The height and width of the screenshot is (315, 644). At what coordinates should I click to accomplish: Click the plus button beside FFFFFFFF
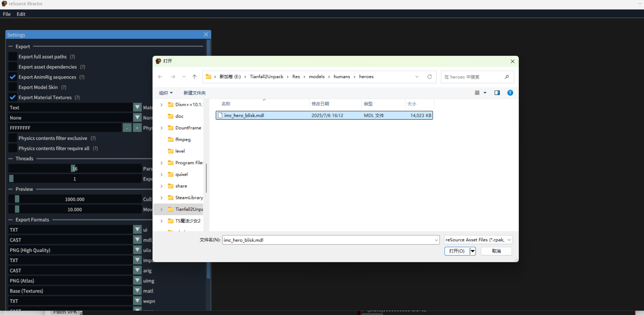pos(137,128)
